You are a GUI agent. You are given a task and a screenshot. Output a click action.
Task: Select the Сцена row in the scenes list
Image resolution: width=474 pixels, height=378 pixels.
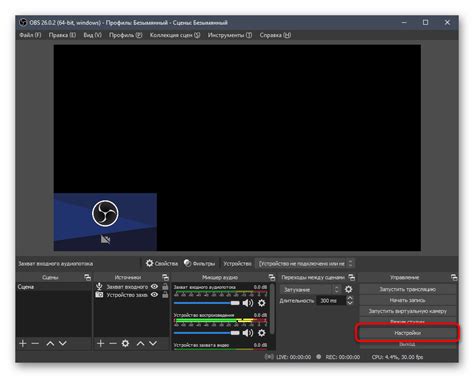click(53, 287)
